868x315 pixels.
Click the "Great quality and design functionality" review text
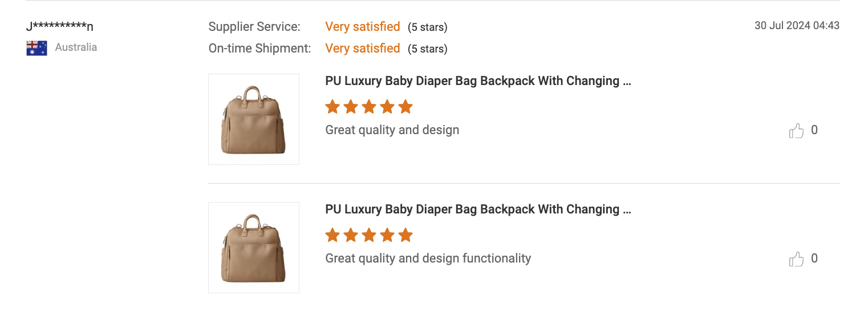tap(428, 259)
